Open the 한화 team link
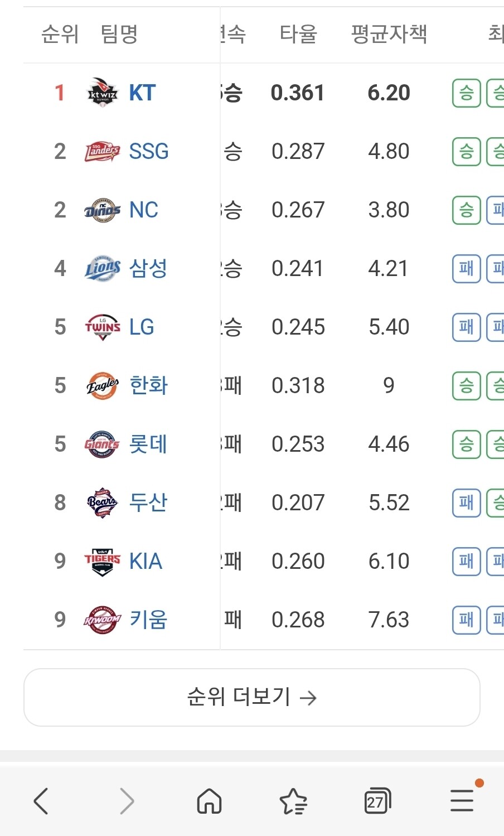This screenshot has width=504, height=836. tap(148, 385)
